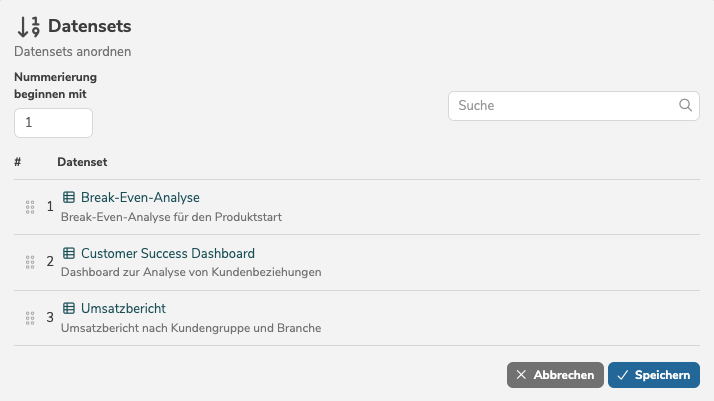Click table icon next to Umsatzbericht
The width and height of the screenshot is (714, 401).
(69, 308)
